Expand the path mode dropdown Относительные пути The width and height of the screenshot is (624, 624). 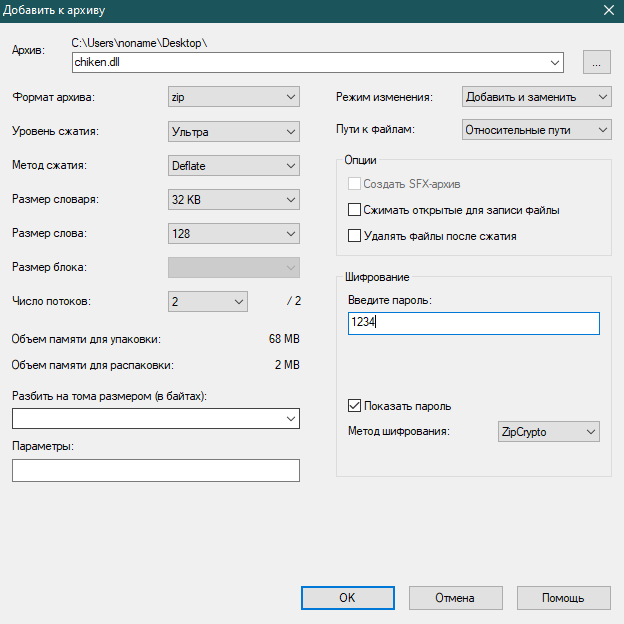click(x=536, y=130)
